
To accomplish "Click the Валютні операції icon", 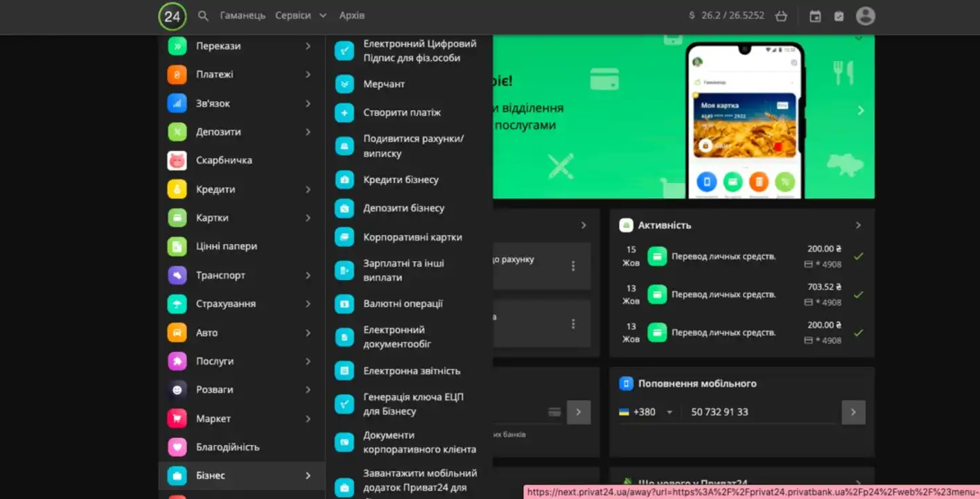I will pos(344,304).
